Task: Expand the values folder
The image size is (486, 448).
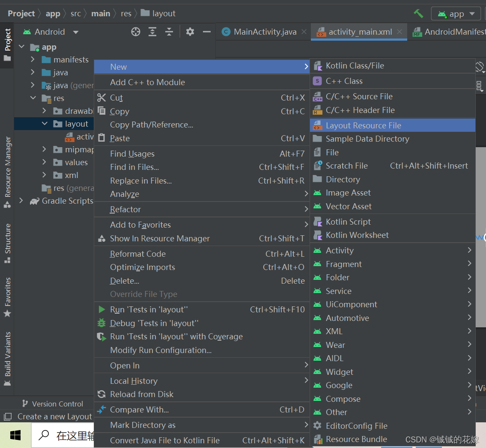Action: (x=45, y=162)
